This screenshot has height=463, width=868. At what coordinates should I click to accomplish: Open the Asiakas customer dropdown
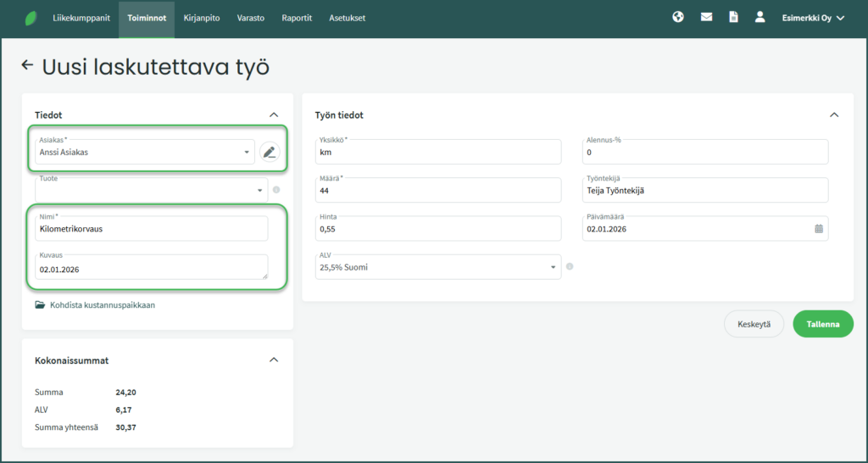(x=144, y=153)
